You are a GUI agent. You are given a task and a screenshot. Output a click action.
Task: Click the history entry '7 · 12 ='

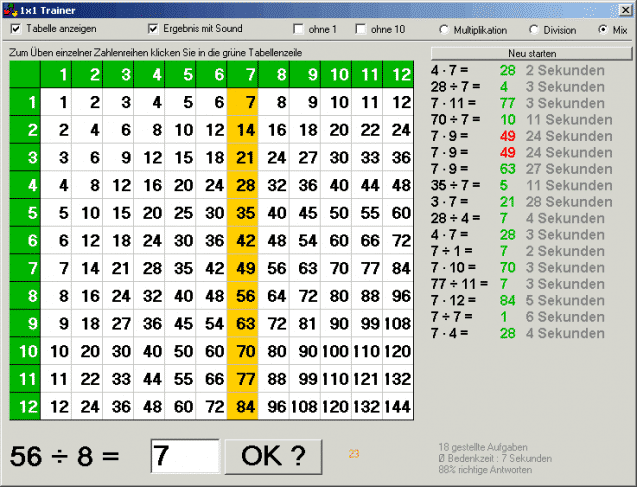pos(453,300)
